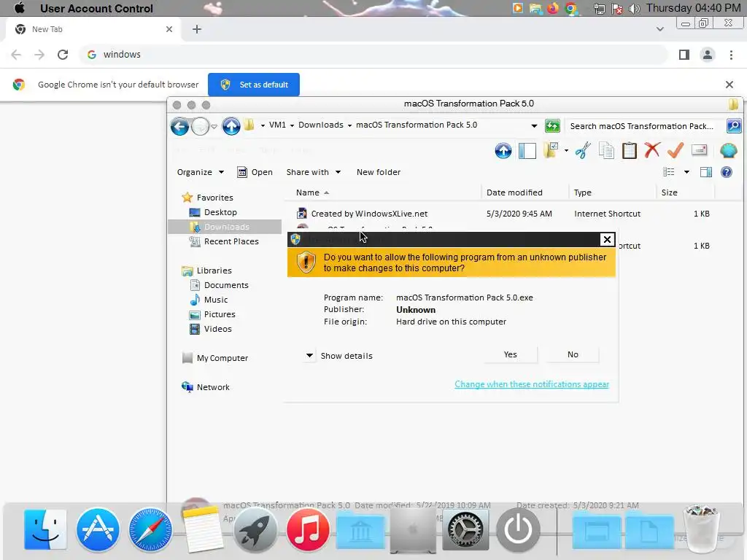Click the teal shell toolbar icon
This screenshot has width=747, height=560.
pos(729,150)
